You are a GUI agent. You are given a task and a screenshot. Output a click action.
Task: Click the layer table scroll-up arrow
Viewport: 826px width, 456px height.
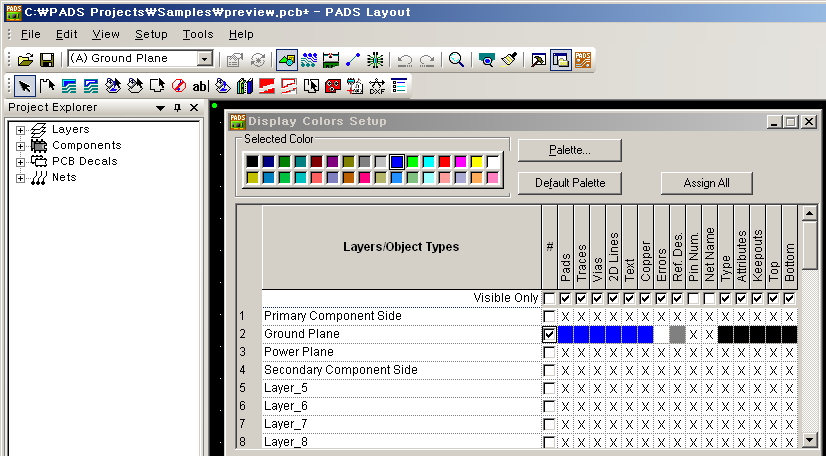pyautogui.click(x=810, y=213)
